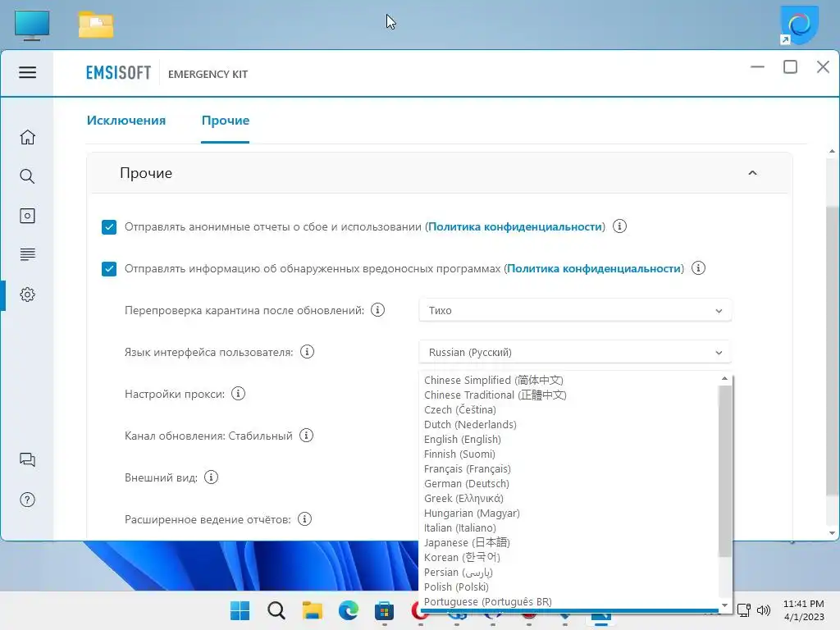Screen dimensions: 840x630
Task: Open Quarantine from sidebar
Action: pyautogui.click(x=27, y=216)
